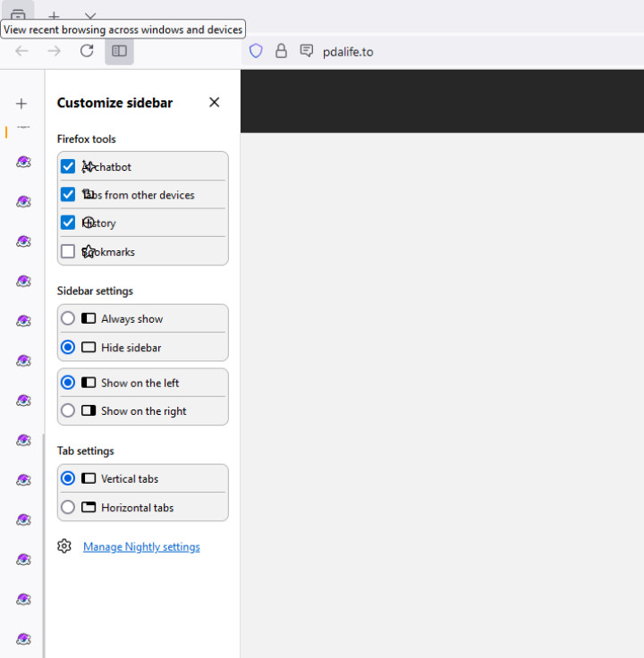
Task: Uncheck the AI chatbot checkbox
Action: coord(68,166)
